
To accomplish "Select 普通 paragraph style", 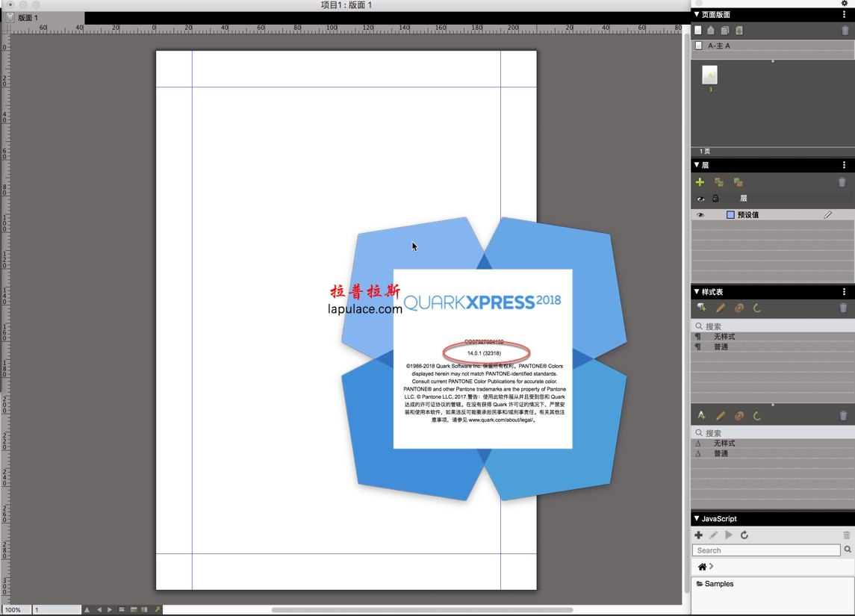I will click(773, 346).
